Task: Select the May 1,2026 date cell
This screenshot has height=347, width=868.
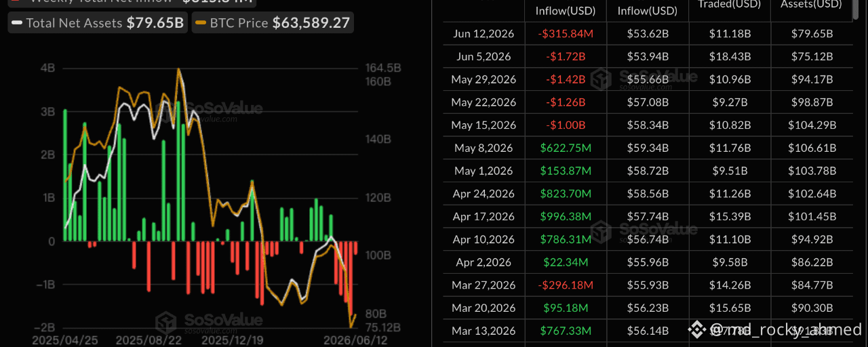Action: (x=484, y=171)
